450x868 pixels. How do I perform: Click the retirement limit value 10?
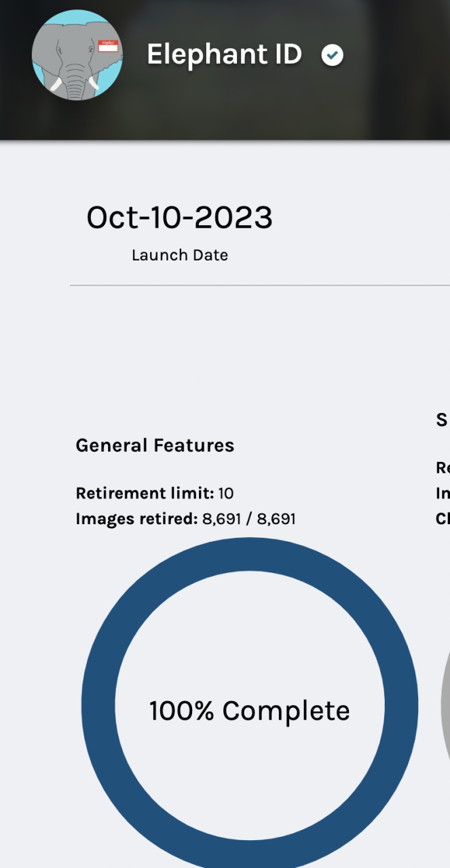click(x=226, y=493)
